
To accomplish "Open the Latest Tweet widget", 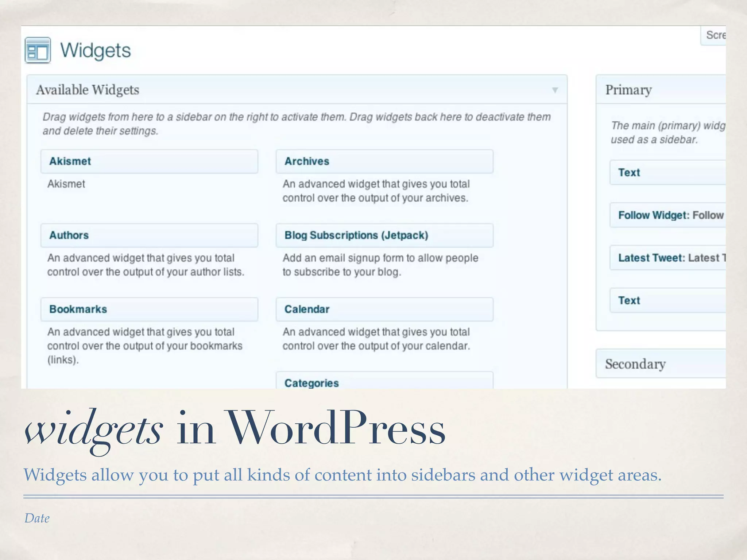I will pos(668,258).
